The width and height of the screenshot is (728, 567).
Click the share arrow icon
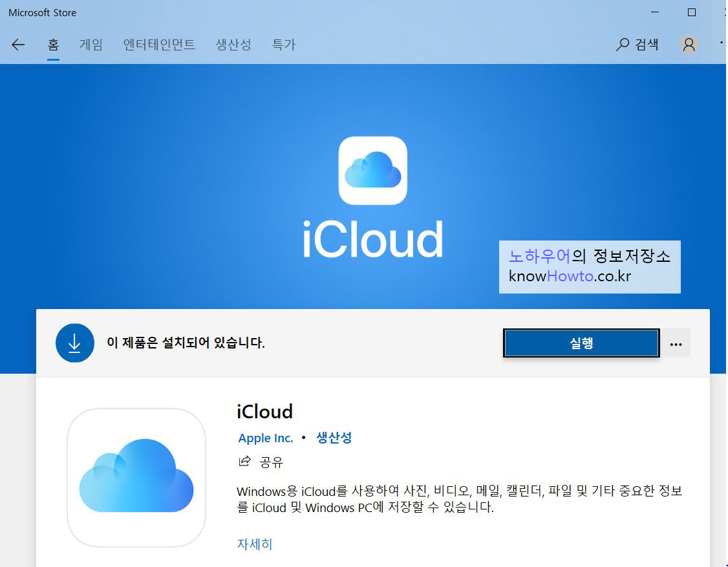click(x=244, y=461)
